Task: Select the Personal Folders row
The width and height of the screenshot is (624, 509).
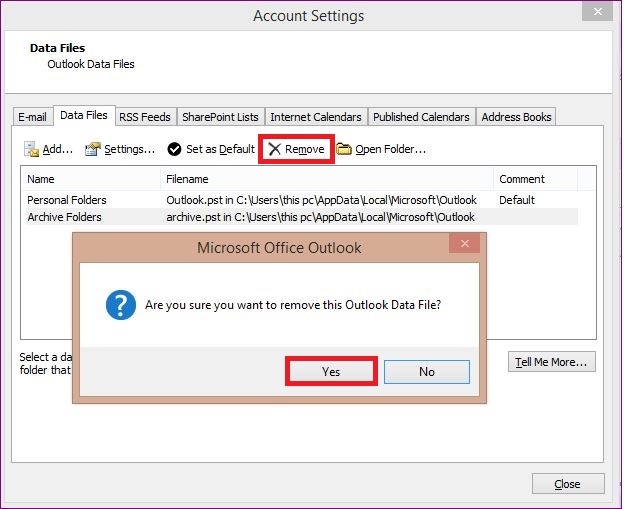Action: 302,200
